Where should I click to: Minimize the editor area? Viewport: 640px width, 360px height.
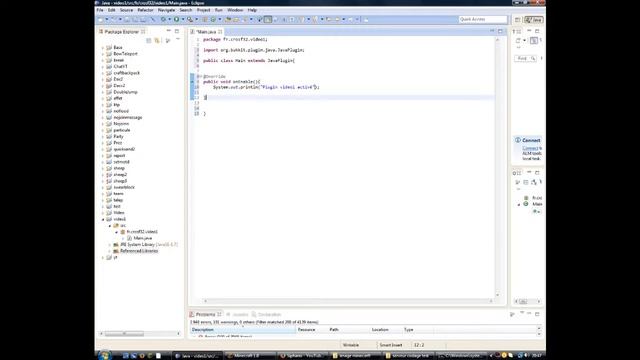pyautogui.click(x=492, y=31)
